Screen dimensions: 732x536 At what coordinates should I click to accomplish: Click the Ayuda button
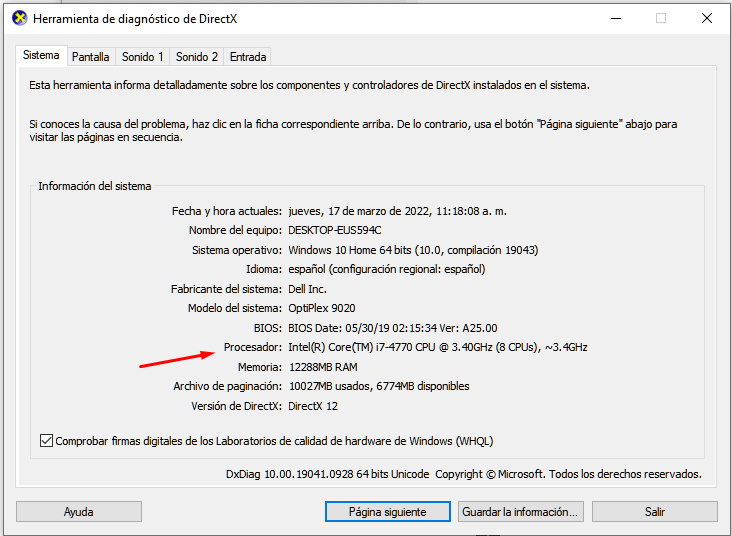(x=79, y=512)
